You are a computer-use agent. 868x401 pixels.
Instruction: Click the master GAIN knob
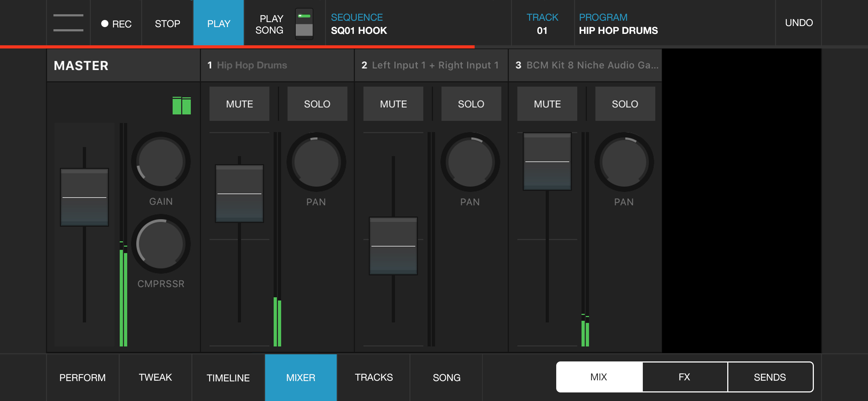click(161, 162)
